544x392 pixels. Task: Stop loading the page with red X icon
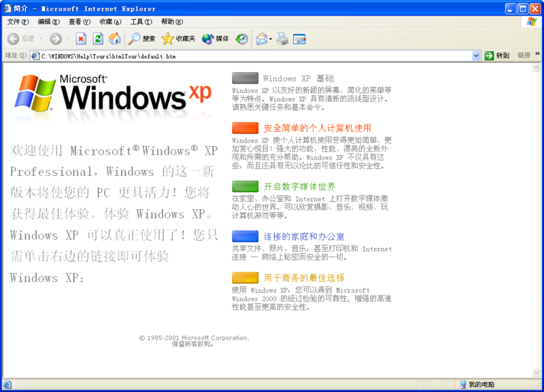pyautogui.click(x=80, y=39)
